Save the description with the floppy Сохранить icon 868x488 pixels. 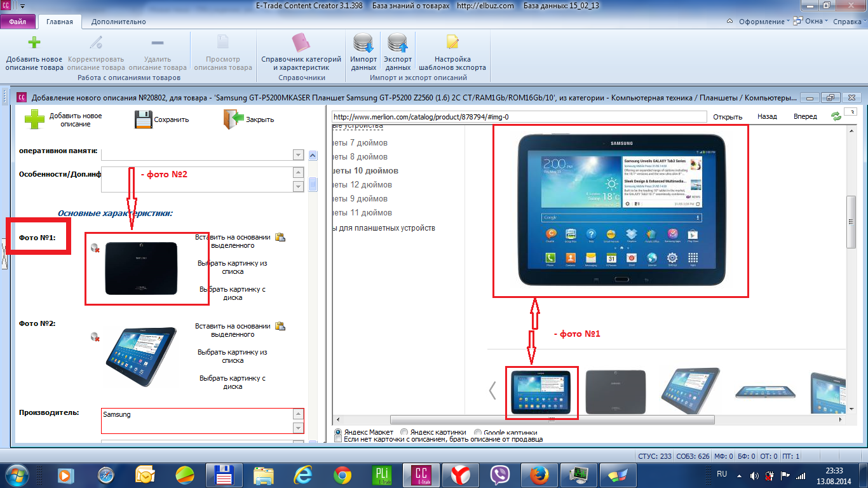tap(143, 119)
